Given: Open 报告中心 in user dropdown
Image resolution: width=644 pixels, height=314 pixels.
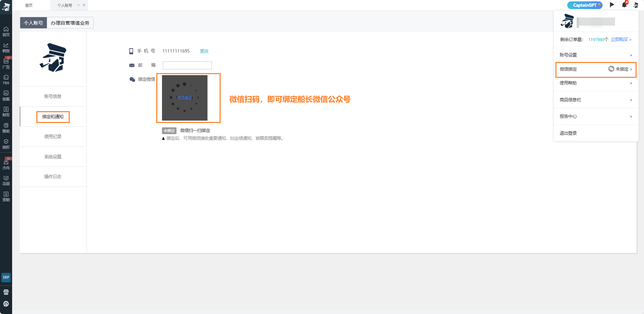Looking at the screenshot, I should click(x=596, y=116).
